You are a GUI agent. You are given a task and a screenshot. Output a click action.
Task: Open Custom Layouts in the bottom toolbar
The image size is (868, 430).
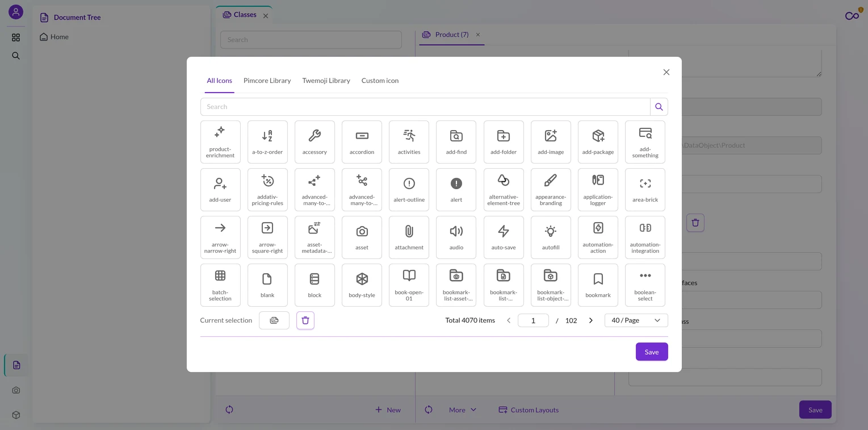coord(529,410)
